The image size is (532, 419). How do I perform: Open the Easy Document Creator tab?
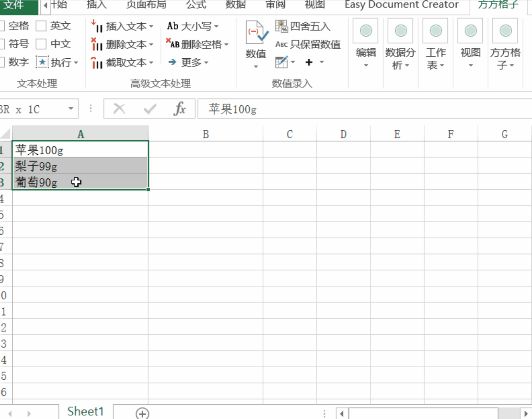tap(402, 5)
